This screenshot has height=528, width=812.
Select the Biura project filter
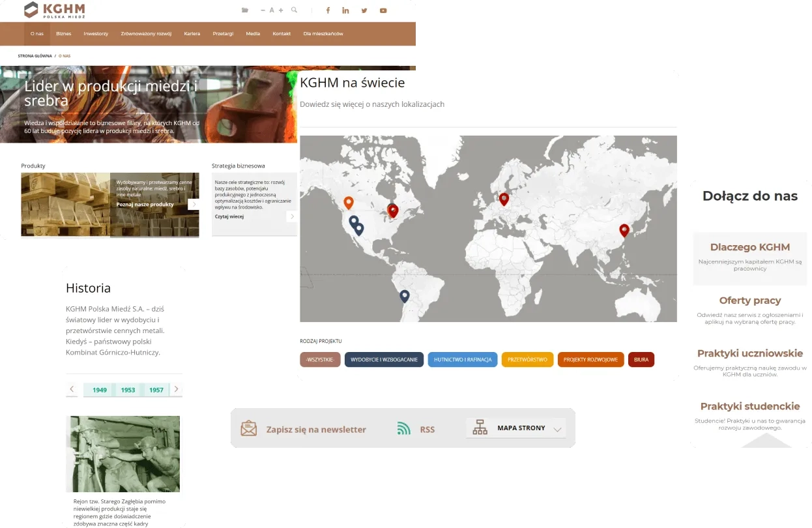(x=641, y=360)
